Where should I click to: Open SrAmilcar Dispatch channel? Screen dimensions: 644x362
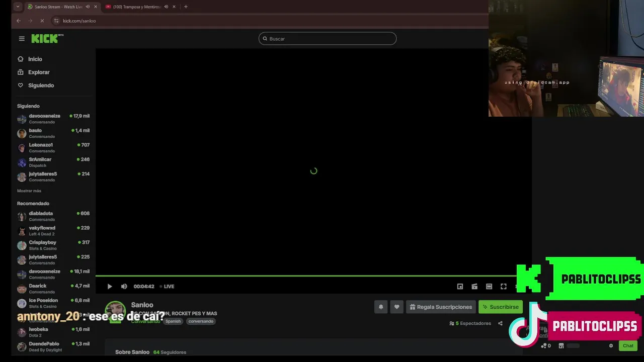(x=53, y=162)
